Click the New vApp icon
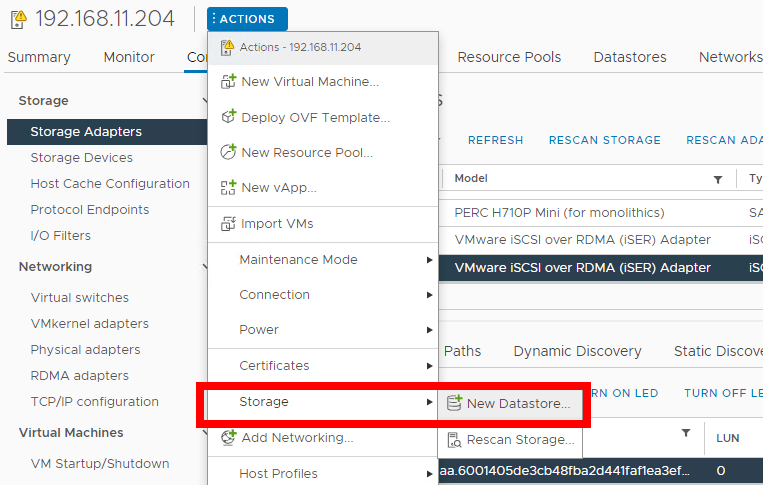Screen dimensions: 763x485 (227, 188)
